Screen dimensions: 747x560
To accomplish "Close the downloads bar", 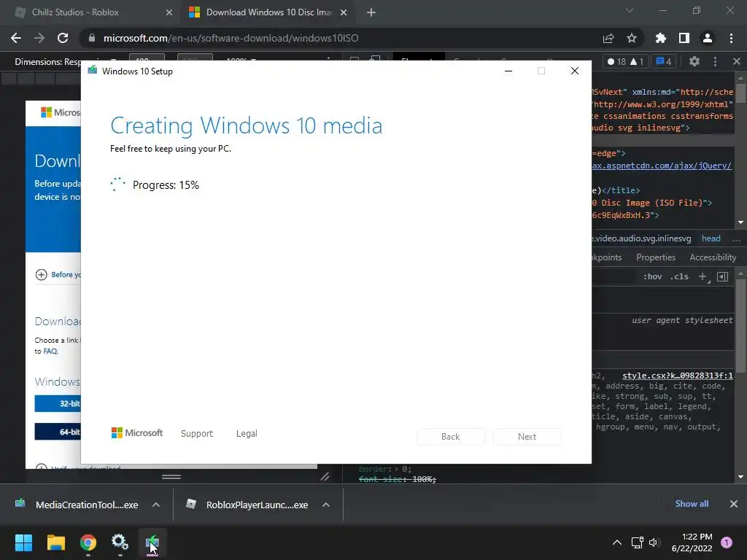I will (734, 504).
